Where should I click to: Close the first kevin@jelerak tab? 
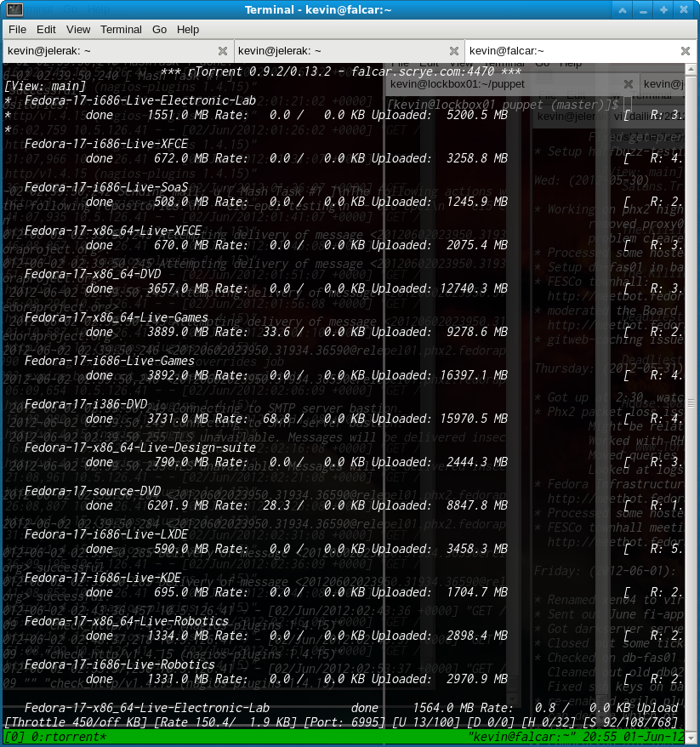point(222,51)
